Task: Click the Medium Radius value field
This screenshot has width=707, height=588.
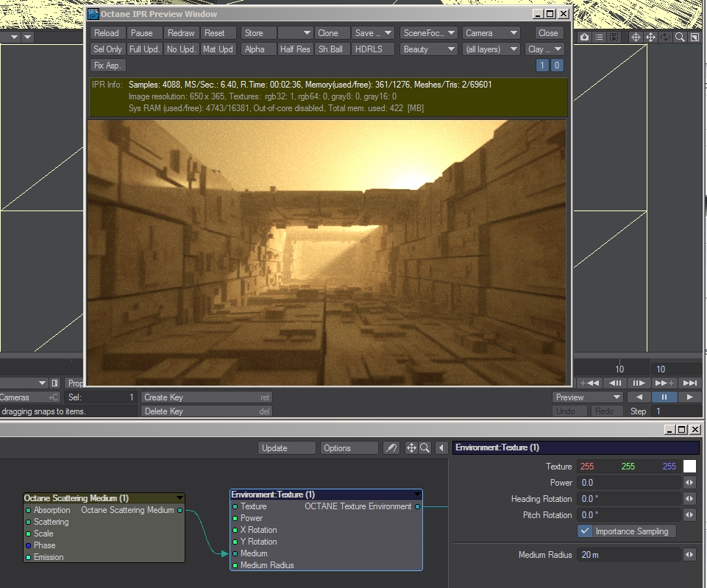Action: coord(629,555)
